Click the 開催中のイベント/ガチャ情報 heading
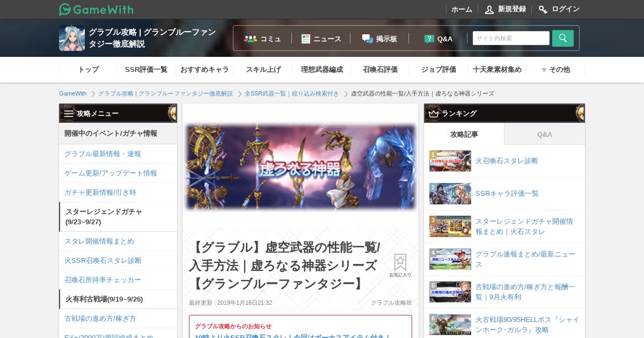 point(118,134)
